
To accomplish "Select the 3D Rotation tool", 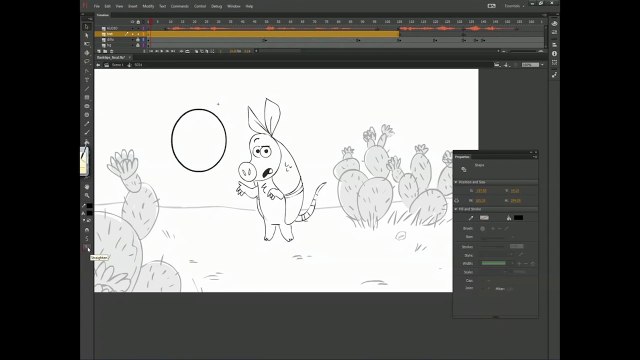I will (x=87, y=53).
